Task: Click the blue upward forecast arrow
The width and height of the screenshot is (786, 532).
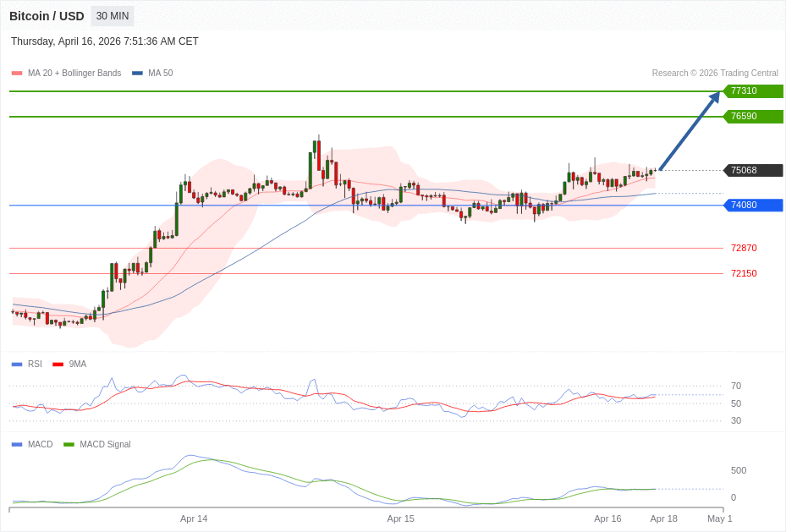Action: pos(689,131)
